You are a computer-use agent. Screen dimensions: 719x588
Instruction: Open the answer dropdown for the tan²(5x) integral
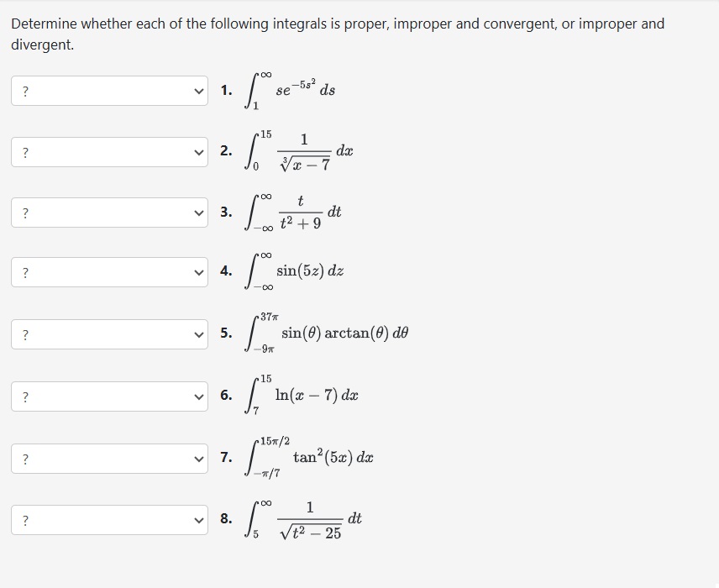109,458
